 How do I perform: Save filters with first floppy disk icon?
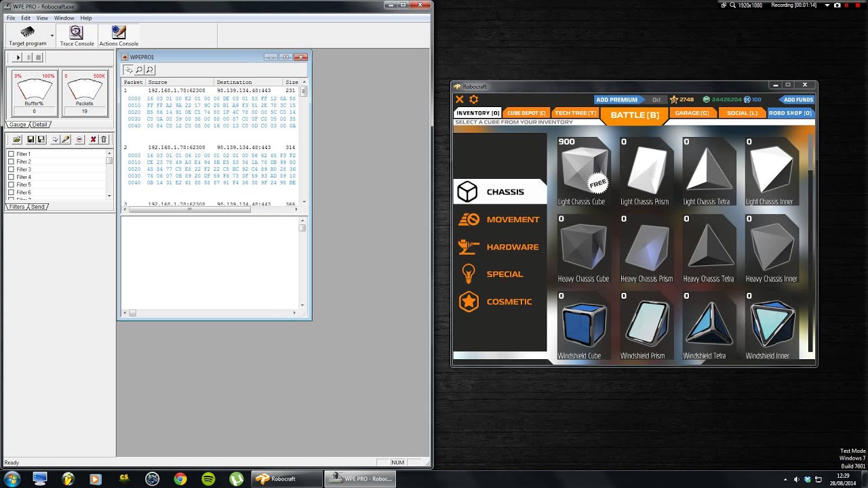31,139
